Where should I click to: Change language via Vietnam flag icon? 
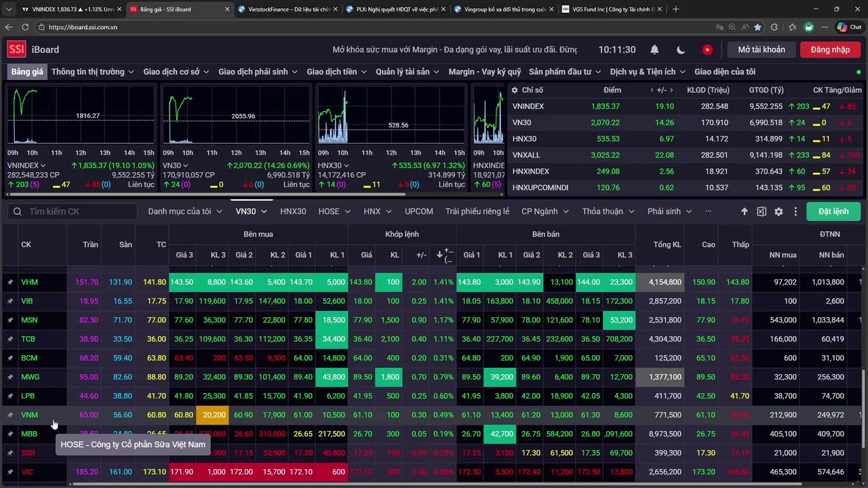coord(707,49)
